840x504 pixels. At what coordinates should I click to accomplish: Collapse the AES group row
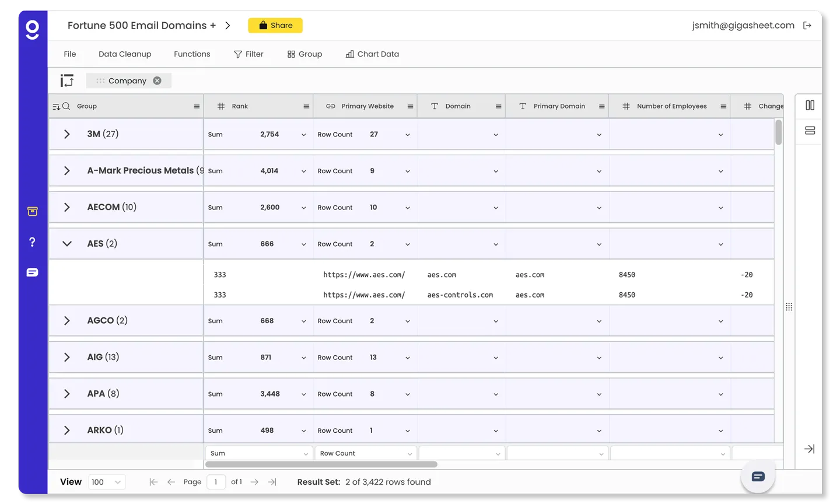pos(66,243)
